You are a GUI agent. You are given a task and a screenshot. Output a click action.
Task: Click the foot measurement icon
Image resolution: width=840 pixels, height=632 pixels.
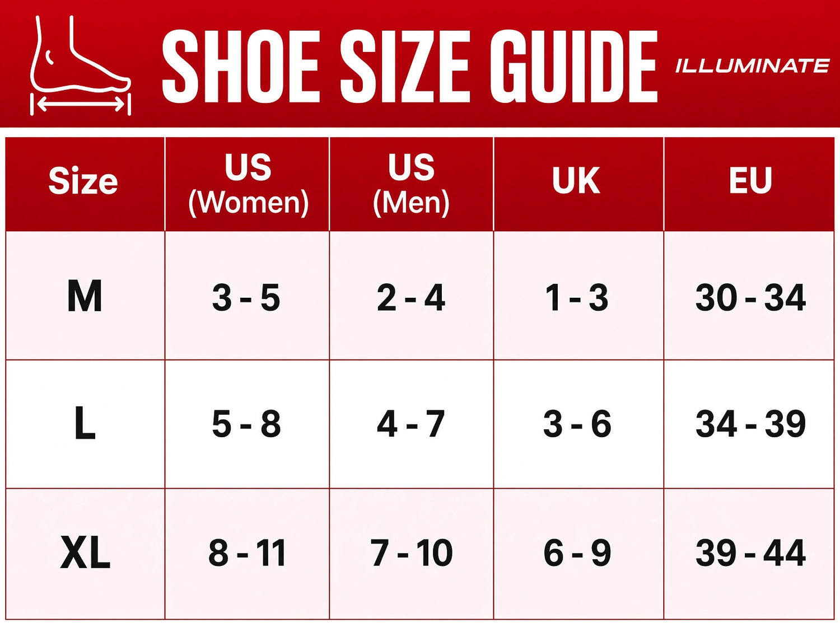pos(81,65)
